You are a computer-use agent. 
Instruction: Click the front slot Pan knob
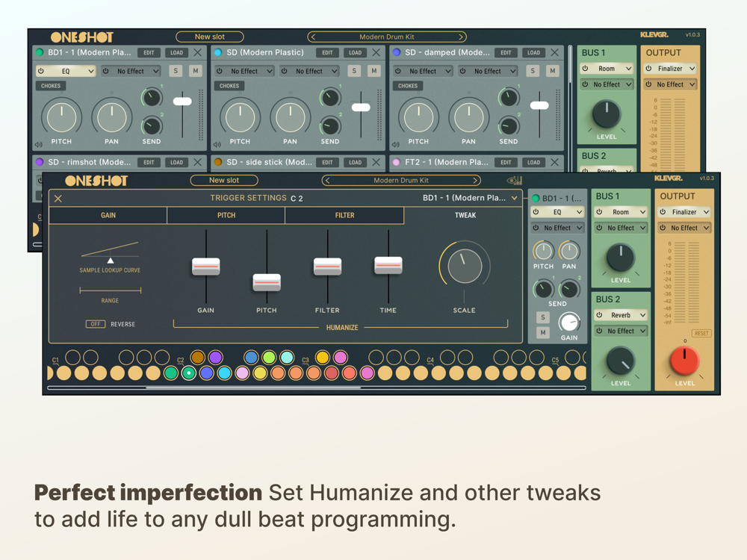568,251
